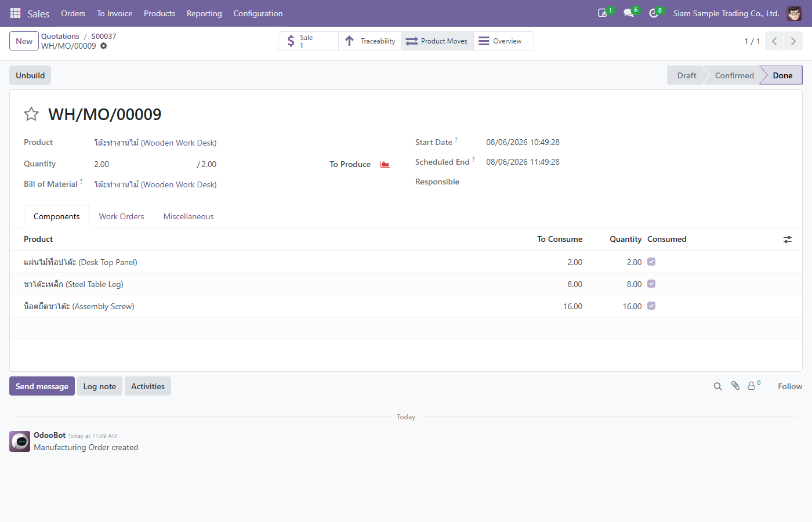
Task: Mark the order favorite with the star icon
Action: (31, 114)
